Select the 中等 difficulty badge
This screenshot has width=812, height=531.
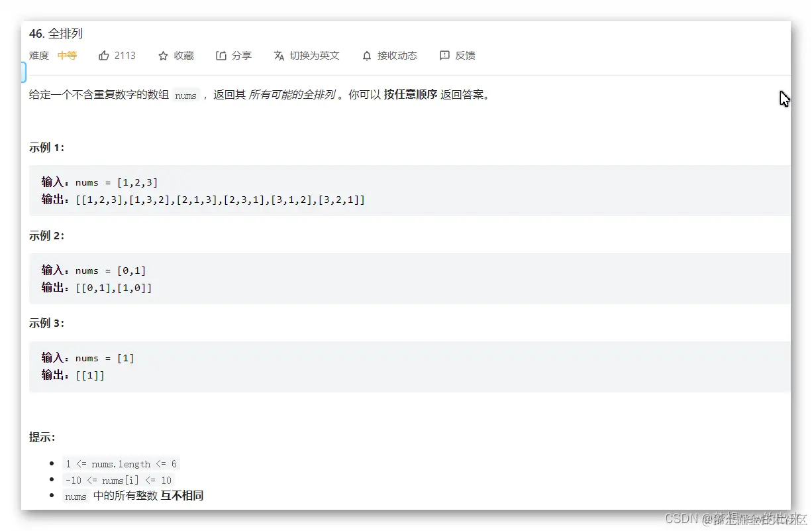[x=67, y=56]
